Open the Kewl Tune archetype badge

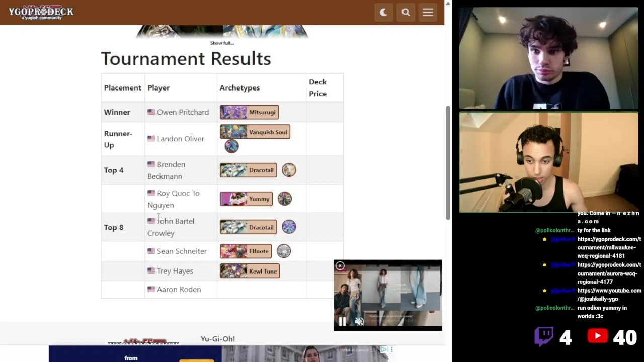pyautogui.click(x=249, y=271)
